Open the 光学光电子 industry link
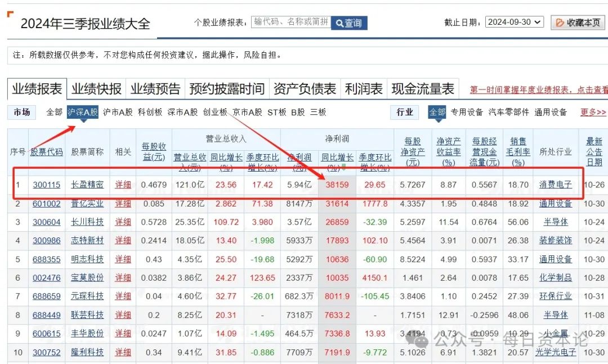608x364 pixels. click(556, 352)
